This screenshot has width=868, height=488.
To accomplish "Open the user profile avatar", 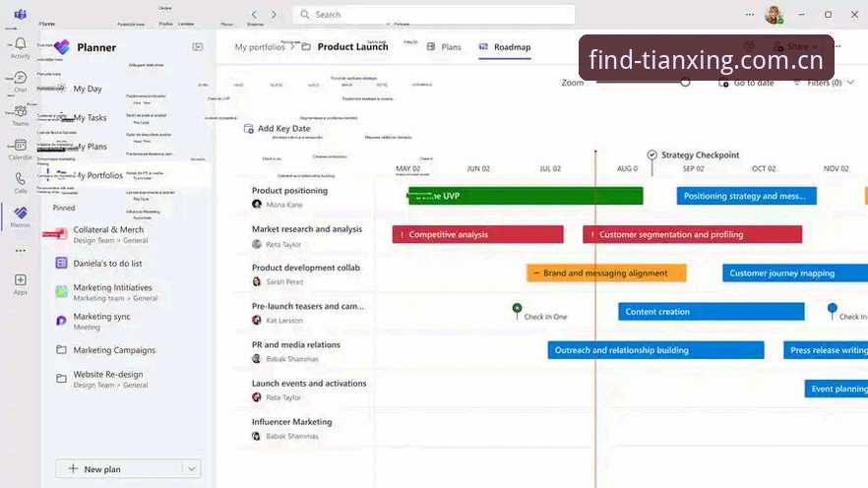I will click(774, 15).
